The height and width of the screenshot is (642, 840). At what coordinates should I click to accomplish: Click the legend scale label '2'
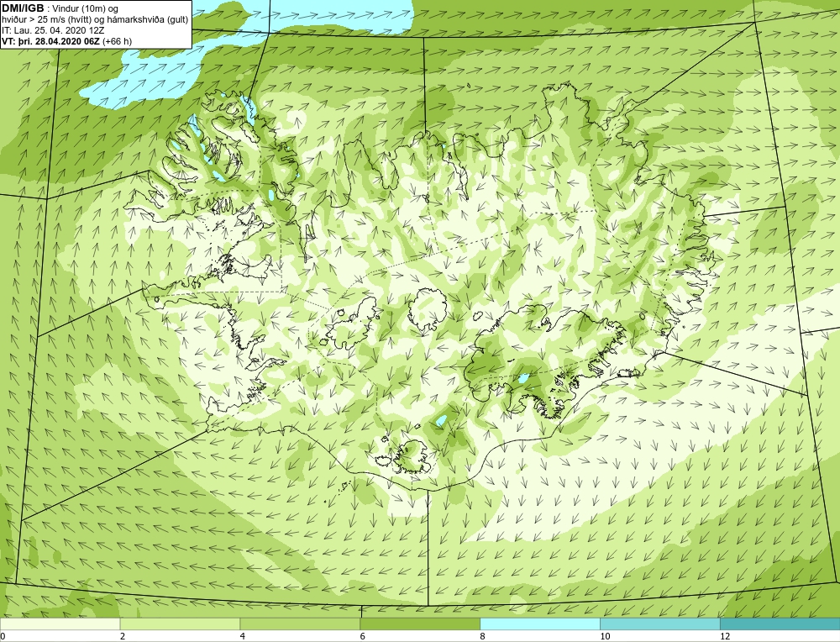tap(123, 636)
